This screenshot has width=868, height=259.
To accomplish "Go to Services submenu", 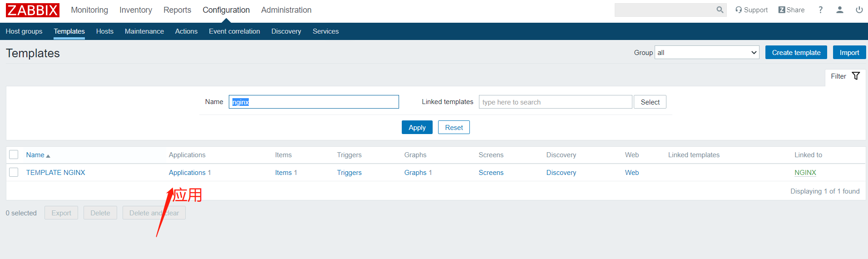I will click(325, 31).
